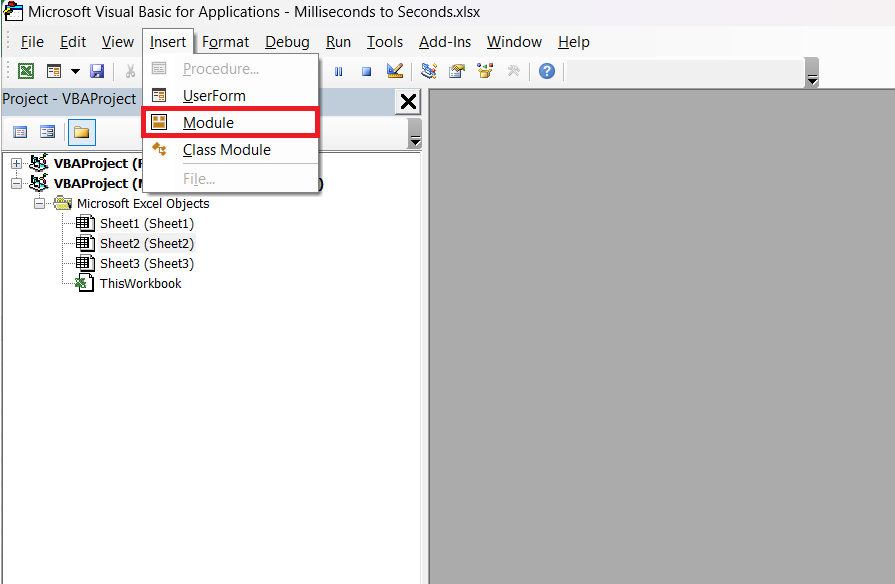The image size is (895, 584).
Task: Expand the first VBAProject tree node
Action: 17,164
